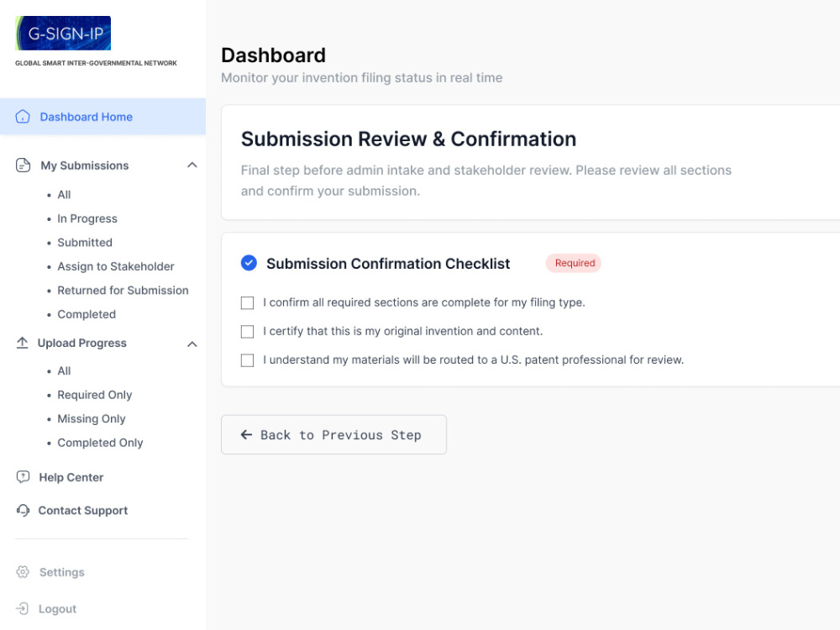Viewport: 840px width, 630px height.
Task: Filter uploads by Completed Only
Action: click(100, 443)
